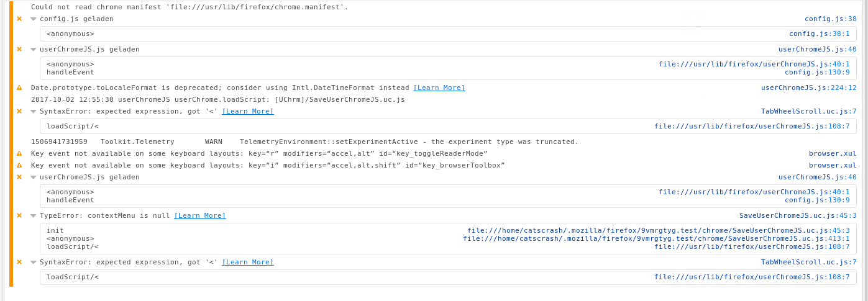Click warning icon on key_toggleReaderMode message
The height and width of the screenshot is (301, 868).
tap(19, 153)
